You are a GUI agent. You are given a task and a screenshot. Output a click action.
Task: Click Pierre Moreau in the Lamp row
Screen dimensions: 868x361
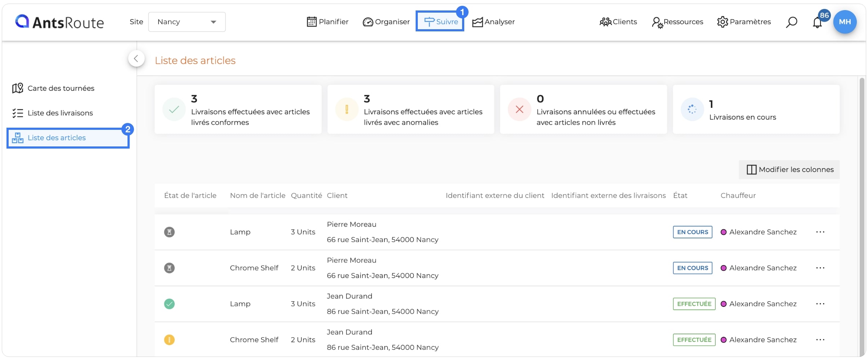[352, 224]
